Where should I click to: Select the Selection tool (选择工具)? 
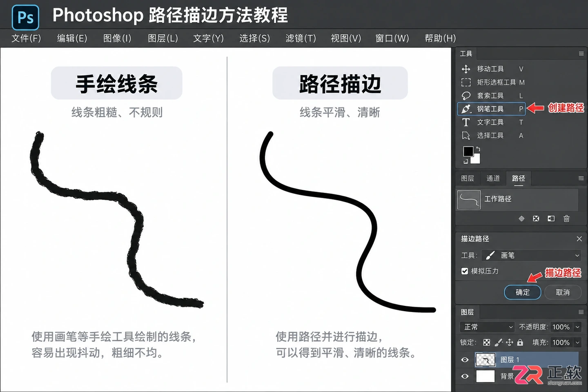(x=492, y=136)
